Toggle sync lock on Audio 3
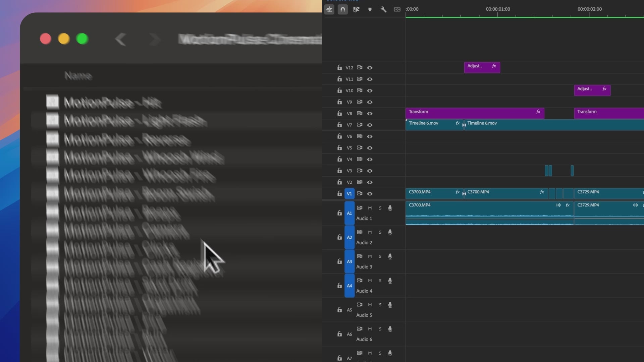 tap(360, 256)
